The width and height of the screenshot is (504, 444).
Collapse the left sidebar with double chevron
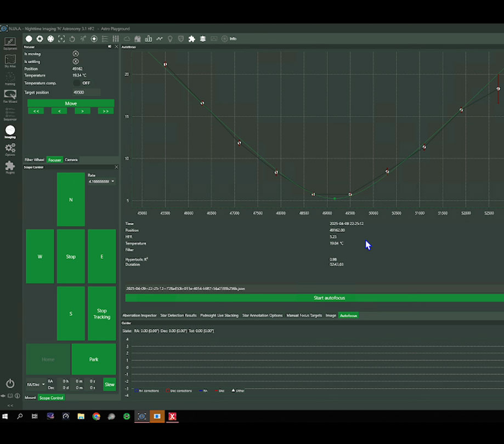point(10,406)
